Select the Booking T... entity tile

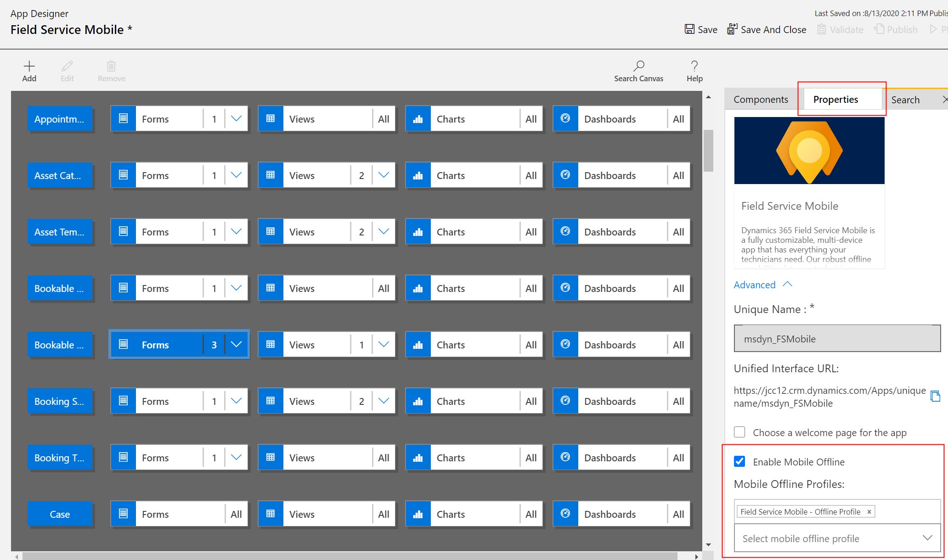click(60, 458)
